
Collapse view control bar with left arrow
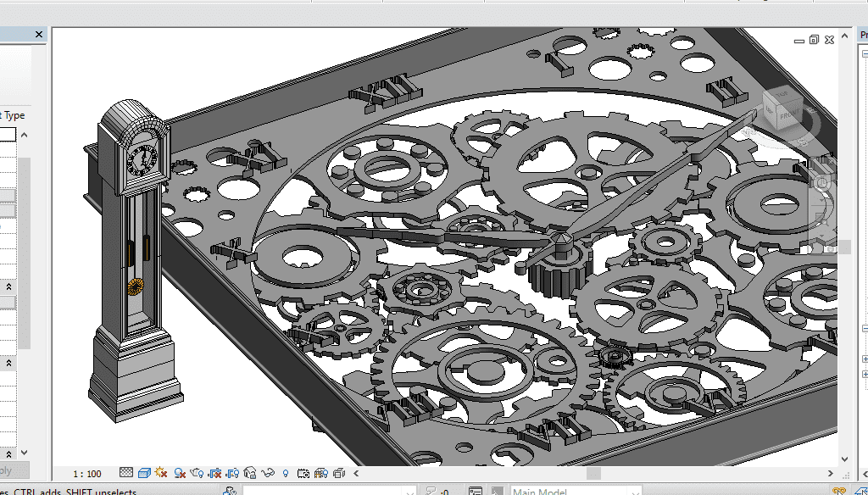(x=356, y=473)
